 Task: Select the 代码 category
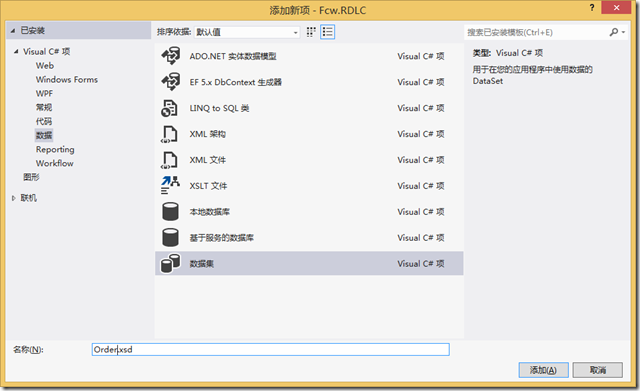[x=44, y=121]
